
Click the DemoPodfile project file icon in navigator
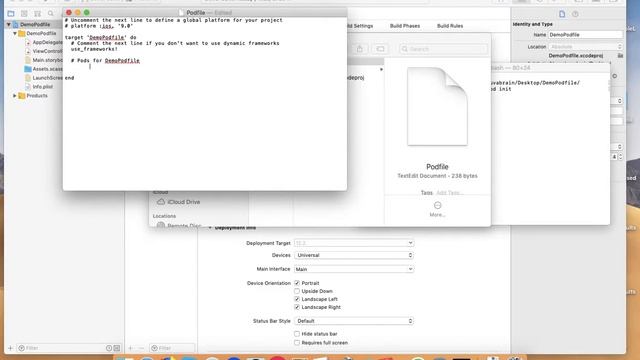point(16,24)
